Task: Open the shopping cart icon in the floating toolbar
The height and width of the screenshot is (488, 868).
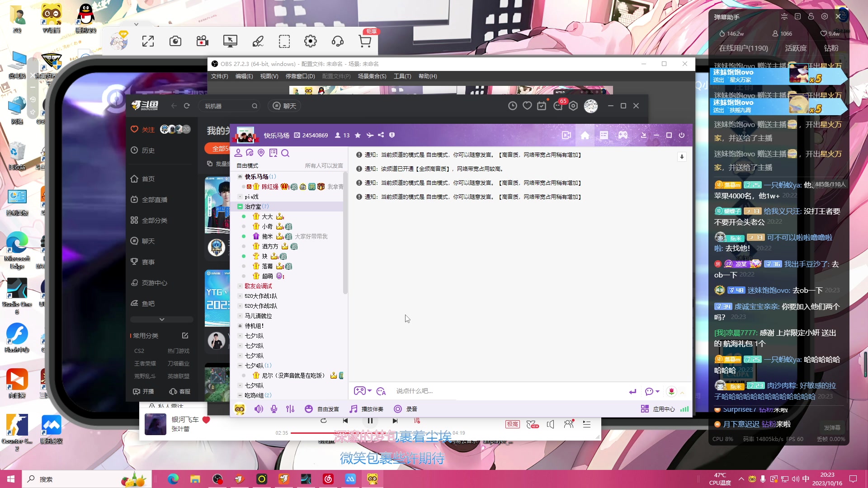Action: [x=365, y=42]
